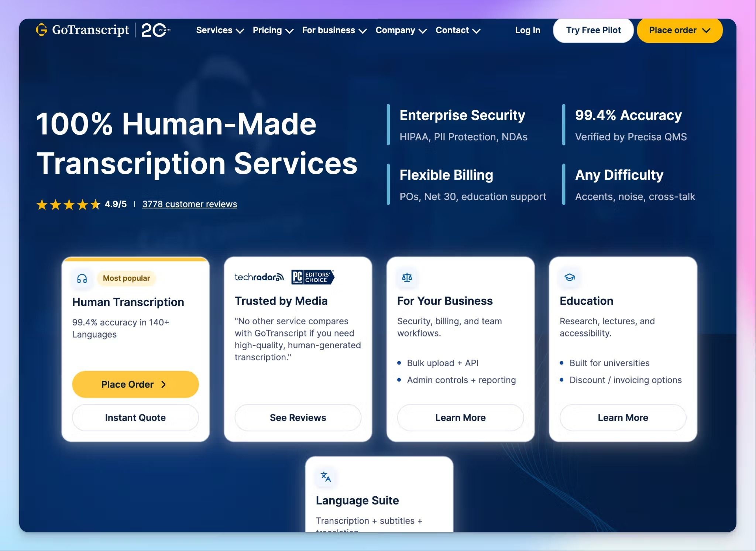This screenshot has height=551, width=756.
Task: Click the Any Difficulty heading
Action: pos(619,175)
